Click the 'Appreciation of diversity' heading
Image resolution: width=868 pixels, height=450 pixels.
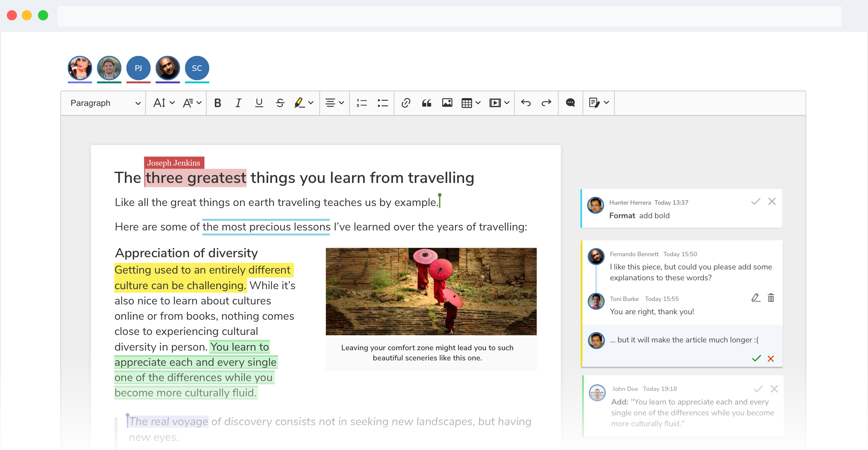coord(186,253)
